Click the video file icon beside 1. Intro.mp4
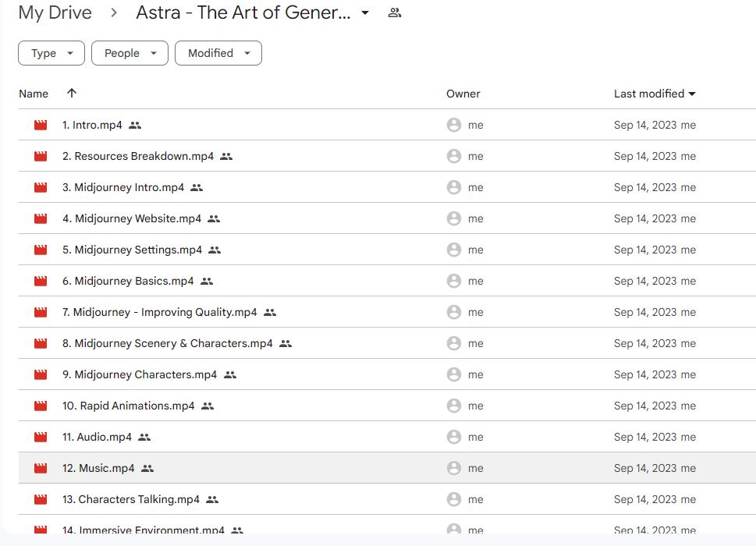Screen dimensions: 756x546 [41, 125]
